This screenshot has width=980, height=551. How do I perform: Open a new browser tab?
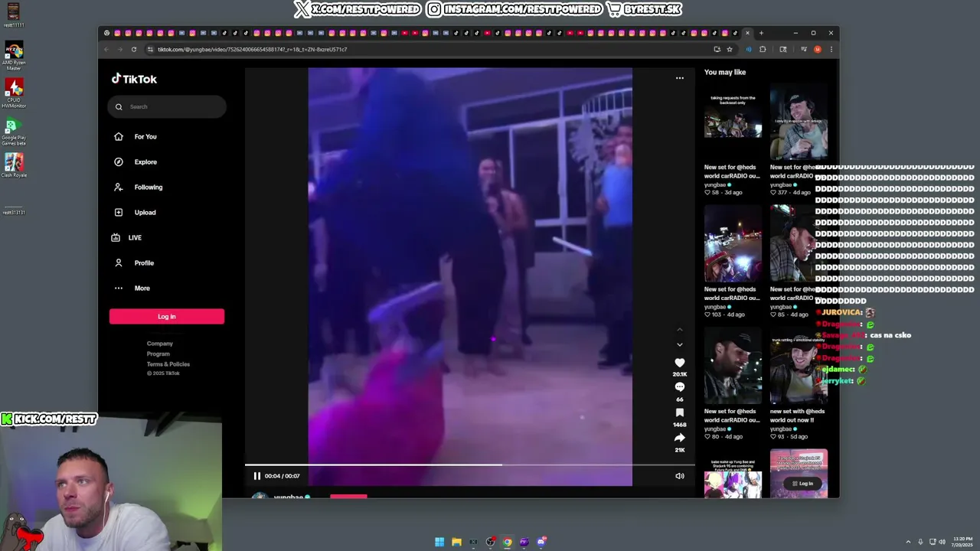[x=761, y=33]
